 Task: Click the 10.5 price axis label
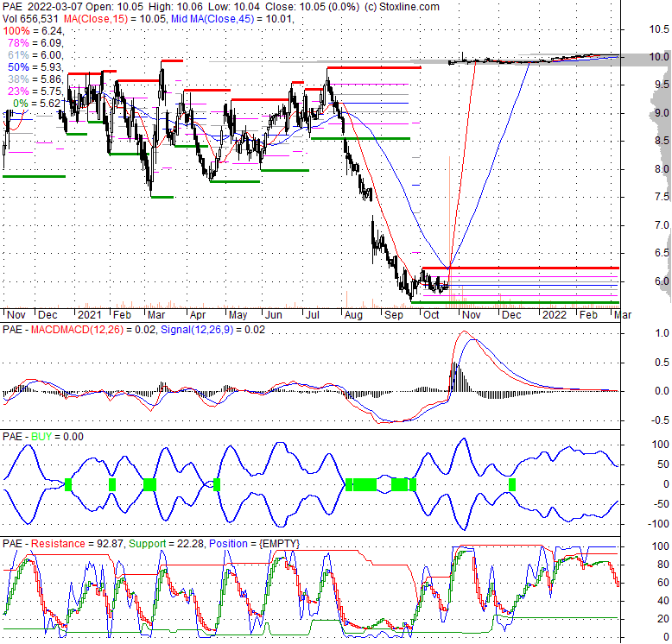tap(659, 29)
